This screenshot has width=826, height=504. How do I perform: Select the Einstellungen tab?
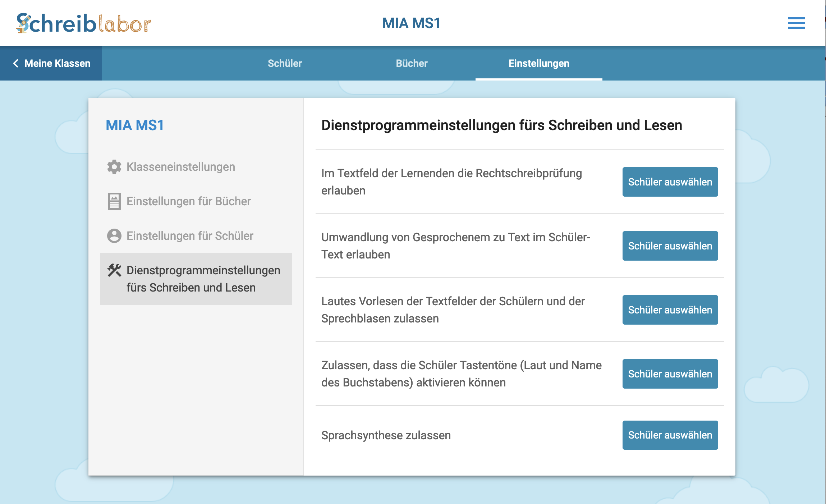click(x=538, y=63)
